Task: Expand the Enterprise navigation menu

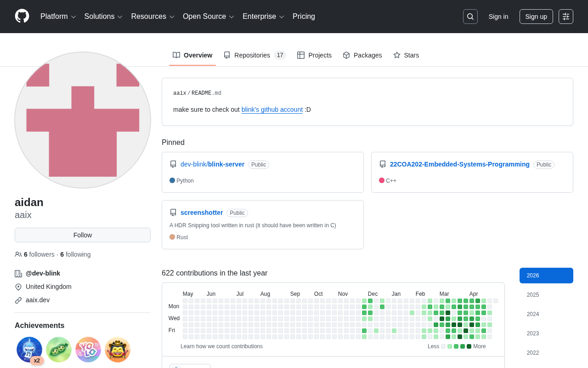Action: (x=263, y=17)
